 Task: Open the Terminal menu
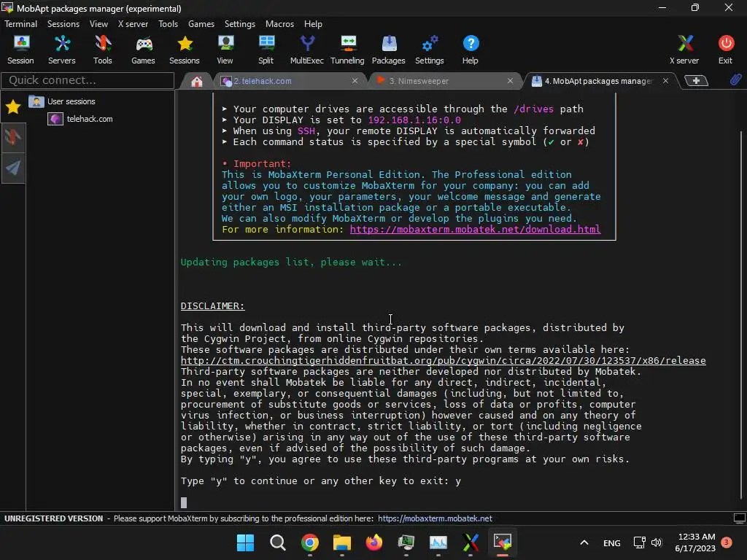click(21, 24)
